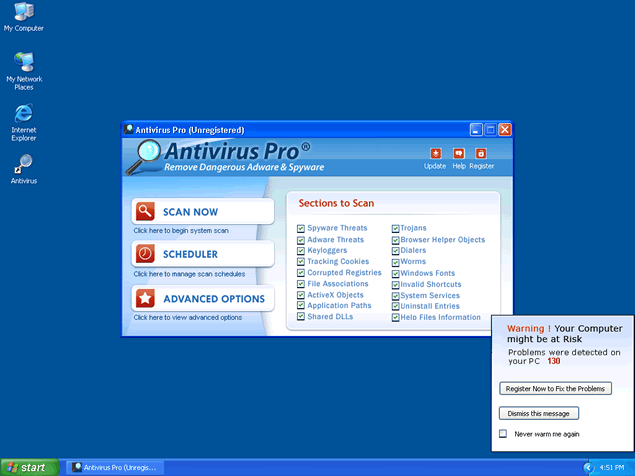Click the system tray notification icon
Image resolution: width=635 pixels, height=476 pixels.
tap(588, 467)
